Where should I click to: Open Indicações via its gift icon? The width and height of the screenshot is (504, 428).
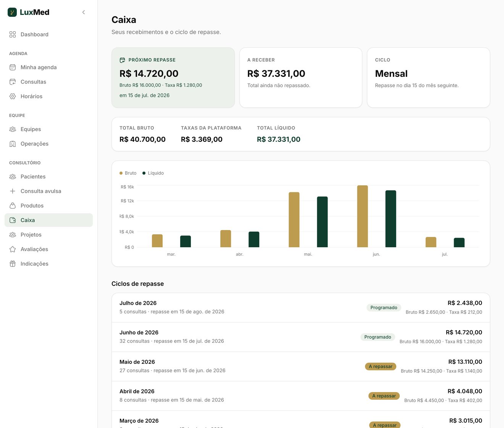(x=13, y=264)
